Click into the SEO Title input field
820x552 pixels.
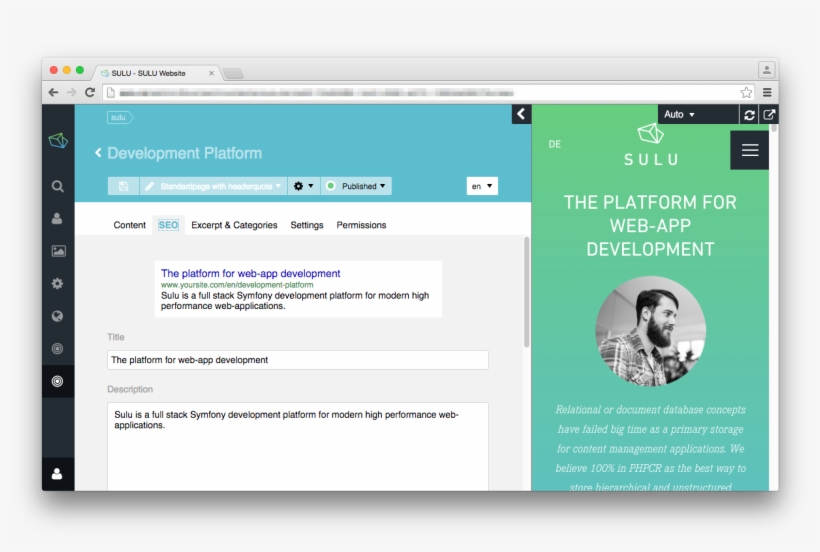[x=297, y=360]
